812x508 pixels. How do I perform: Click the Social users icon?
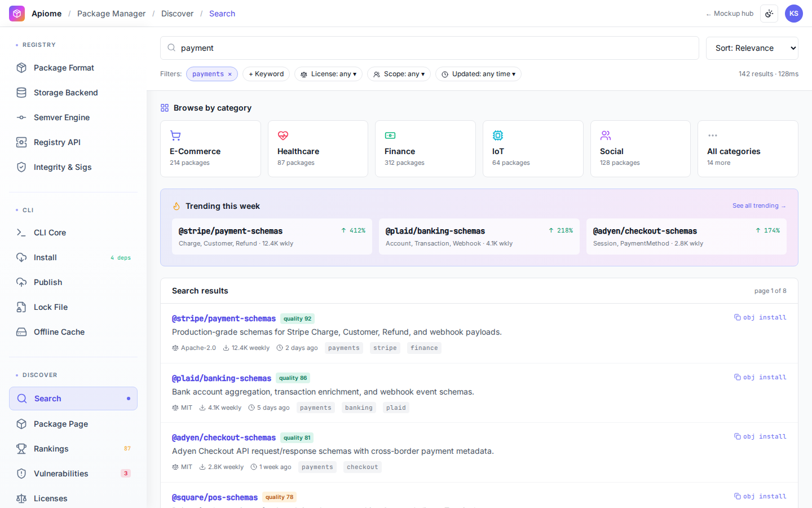coord(606,135)
